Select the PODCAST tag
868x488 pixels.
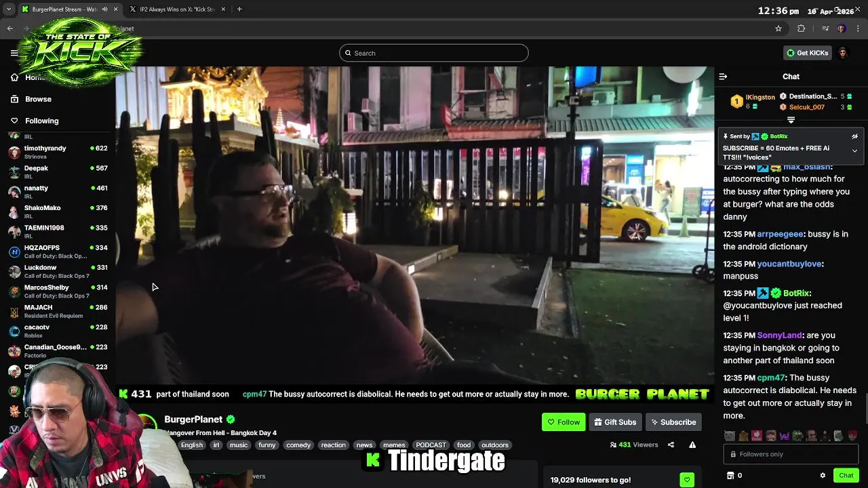tap(431, 445)
